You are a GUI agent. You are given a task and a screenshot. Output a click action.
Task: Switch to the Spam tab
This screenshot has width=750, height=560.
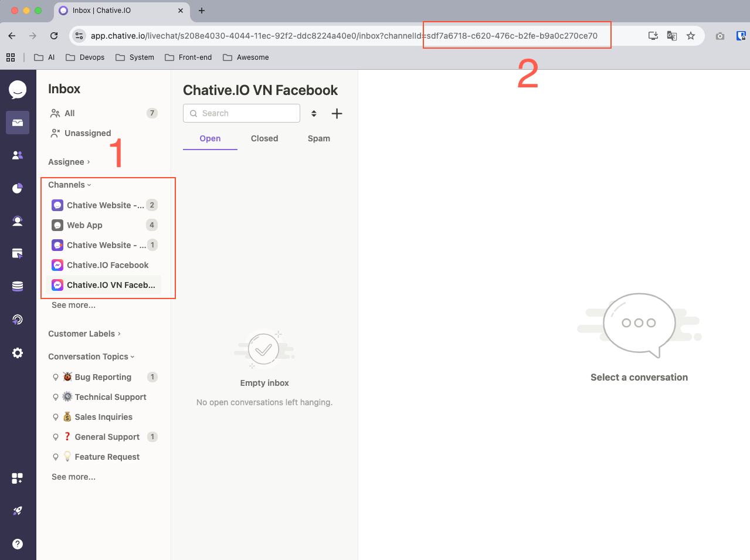tap(318, 138)
